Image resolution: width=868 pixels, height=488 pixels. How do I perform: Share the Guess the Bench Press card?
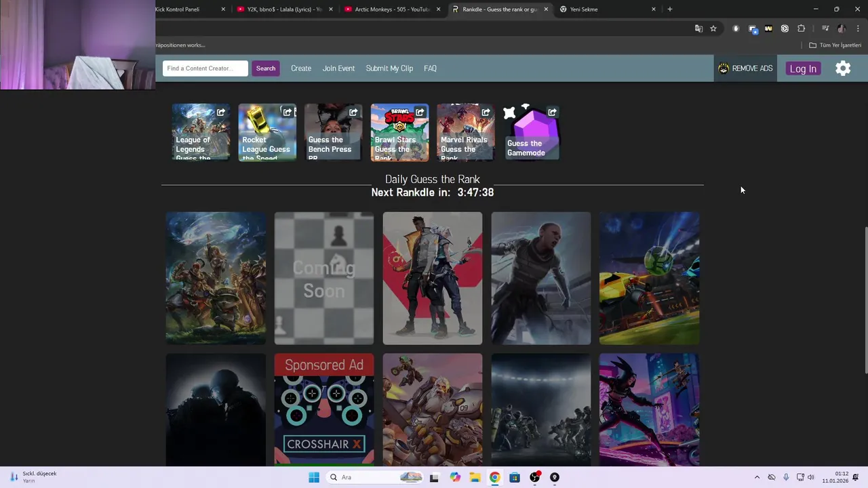pos(353,113)
